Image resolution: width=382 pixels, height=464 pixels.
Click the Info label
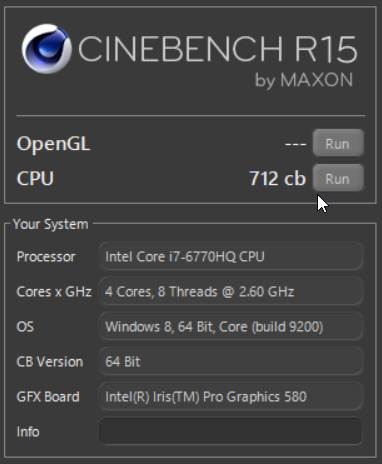click(28, 432)
